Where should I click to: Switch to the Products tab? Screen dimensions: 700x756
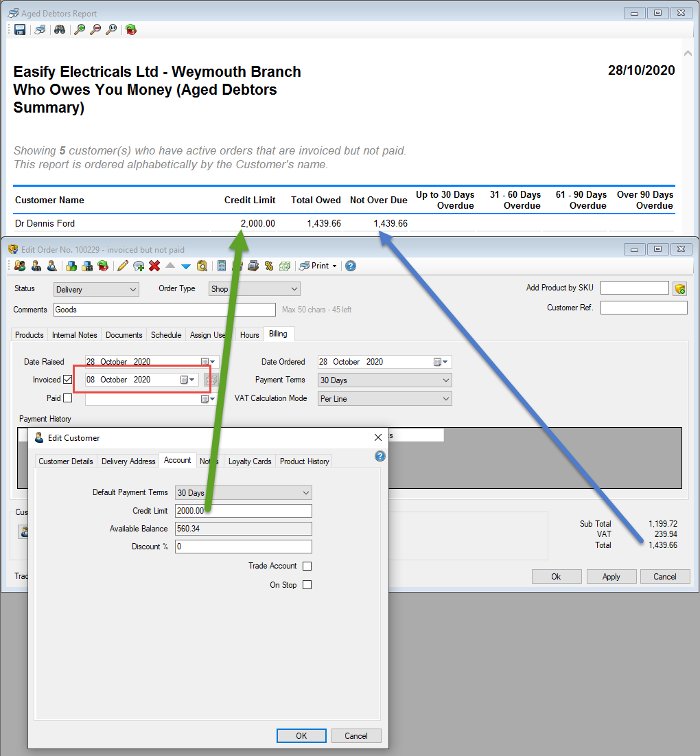pos(29,335)
